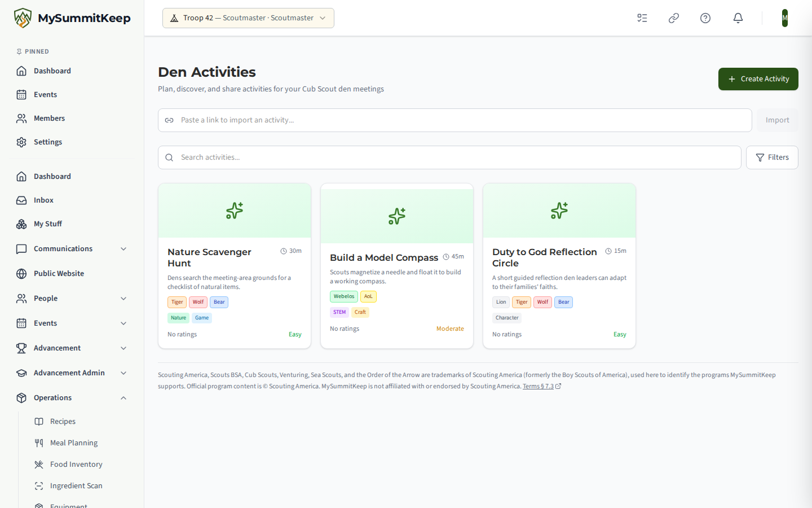Open the pinned Dashboard item

tap(72, 71)
